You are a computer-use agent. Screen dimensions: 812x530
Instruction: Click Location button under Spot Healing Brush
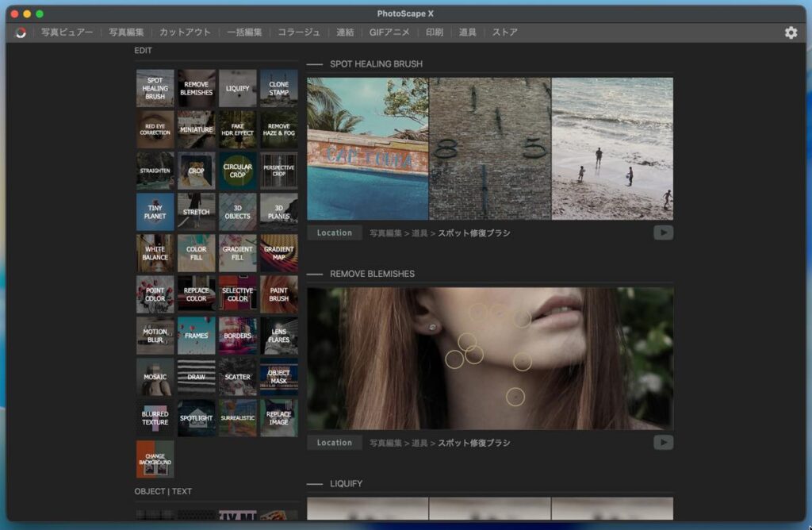tap(334, 232)
